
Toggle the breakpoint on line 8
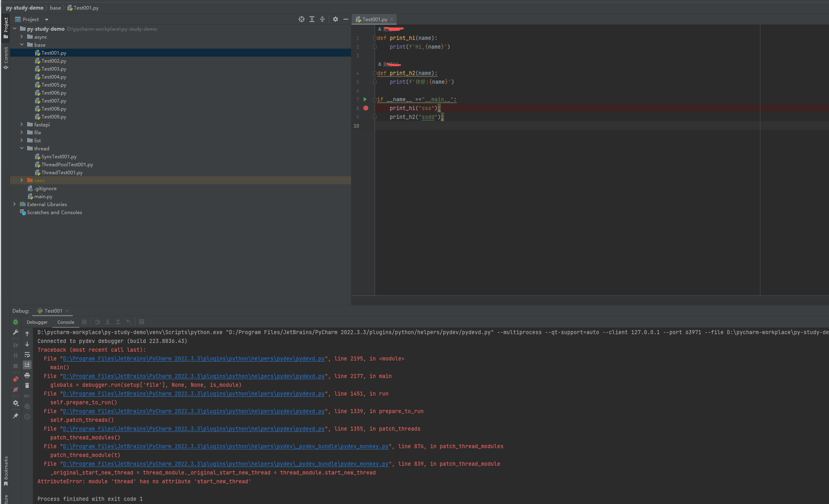point(366,108)
